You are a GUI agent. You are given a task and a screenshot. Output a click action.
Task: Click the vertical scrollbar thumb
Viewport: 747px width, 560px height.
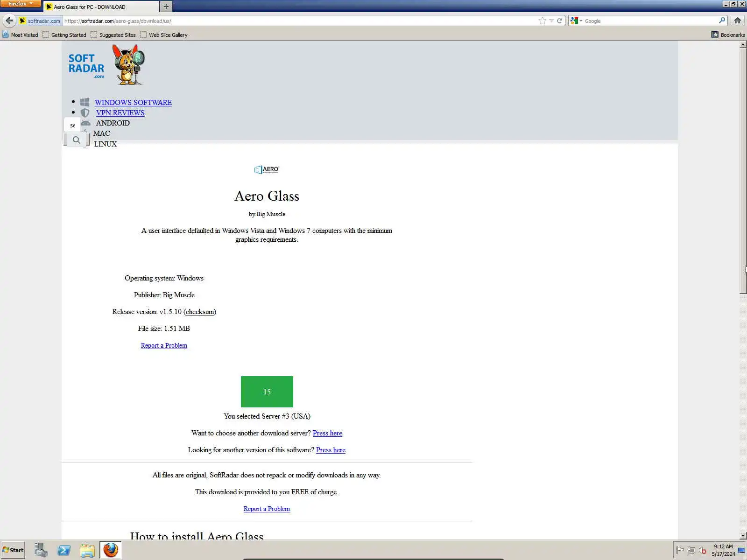click(743, 171)
